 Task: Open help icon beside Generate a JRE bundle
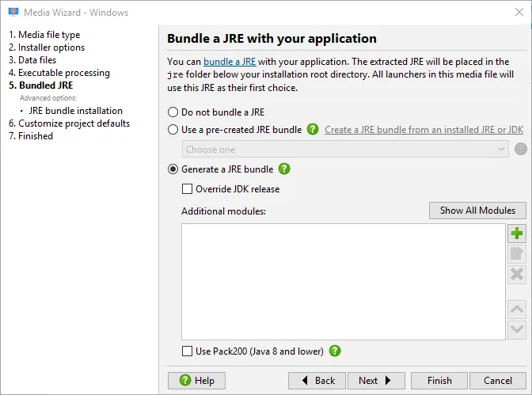(284, 169)
